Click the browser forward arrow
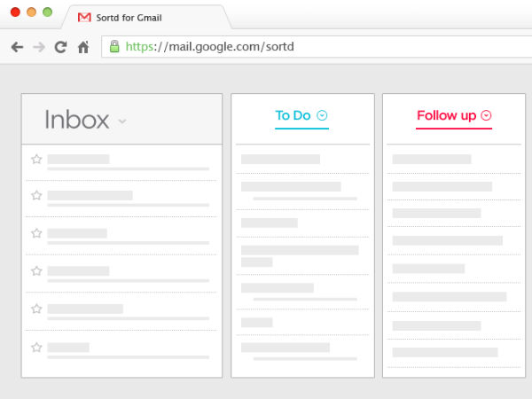 (38, 47)
